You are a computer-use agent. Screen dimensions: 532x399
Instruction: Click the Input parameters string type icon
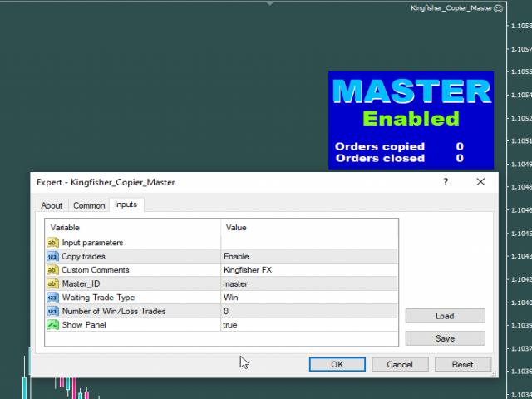click(x=52, y=243)
